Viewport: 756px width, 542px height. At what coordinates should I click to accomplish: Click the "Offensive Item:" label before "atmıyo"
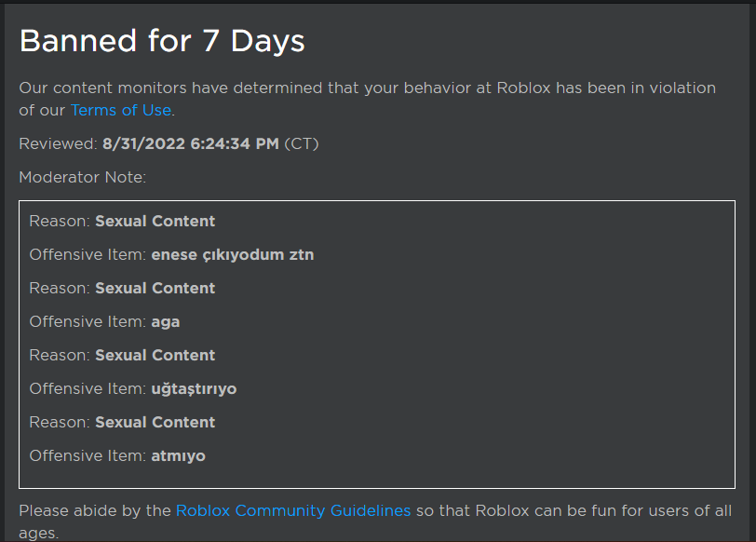[88, 455]
